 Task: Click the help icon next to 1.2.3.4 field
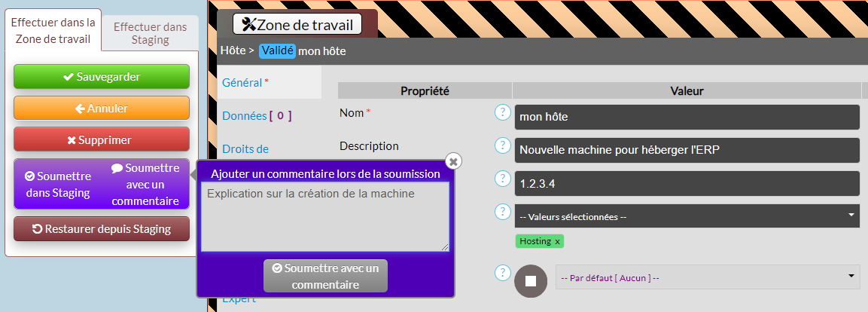coord(502,179)
